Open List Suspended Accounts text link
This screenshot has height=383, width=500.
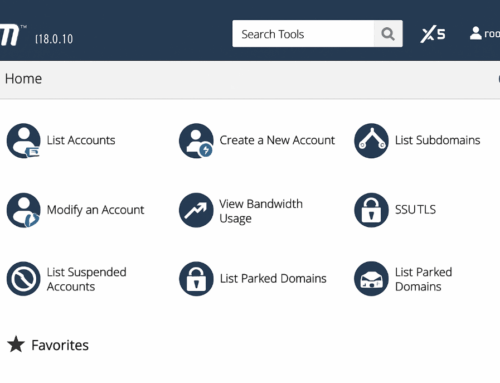click(x=87, y=279)
